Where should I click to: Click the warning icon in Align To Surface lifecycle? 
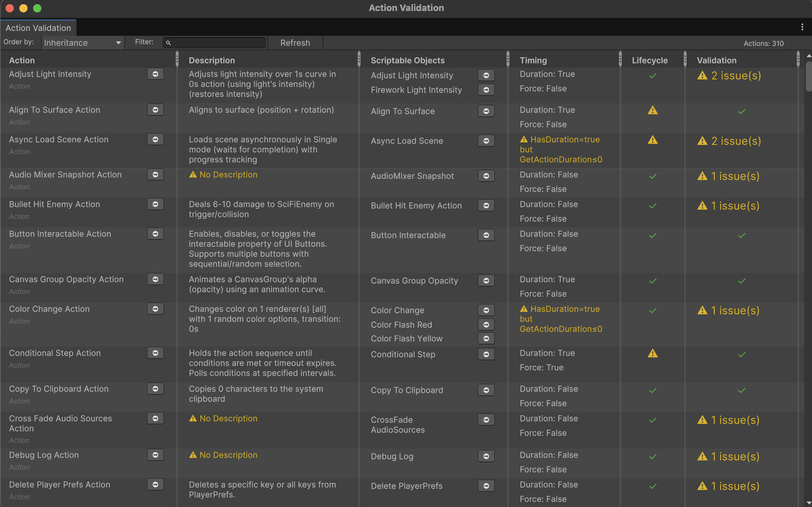pyautogui.click(x=652, y=111)
